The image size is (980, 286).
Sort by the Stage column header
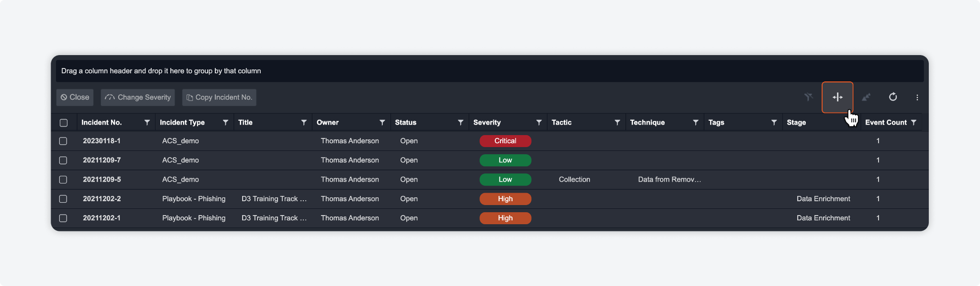[796, 123]
